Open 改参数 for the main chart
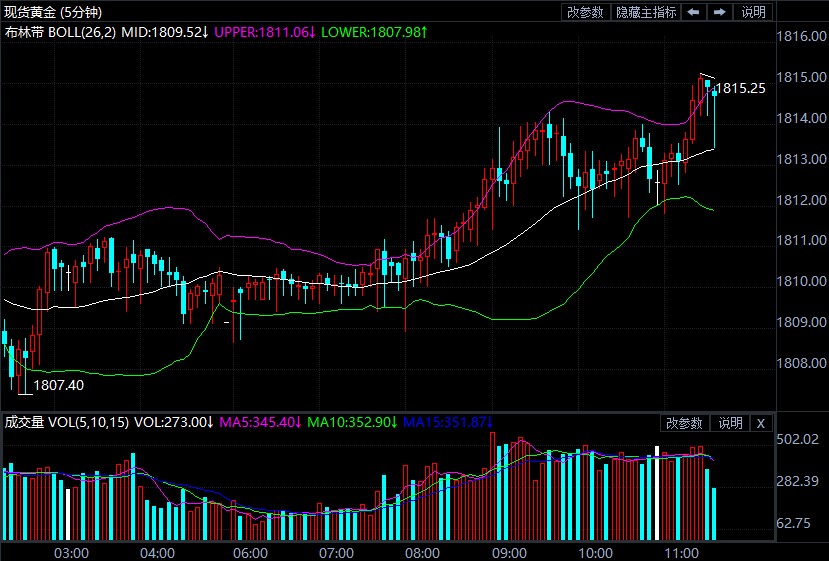Image resolution: width=829 pixels, height=561 pixels. click(585, 12)
